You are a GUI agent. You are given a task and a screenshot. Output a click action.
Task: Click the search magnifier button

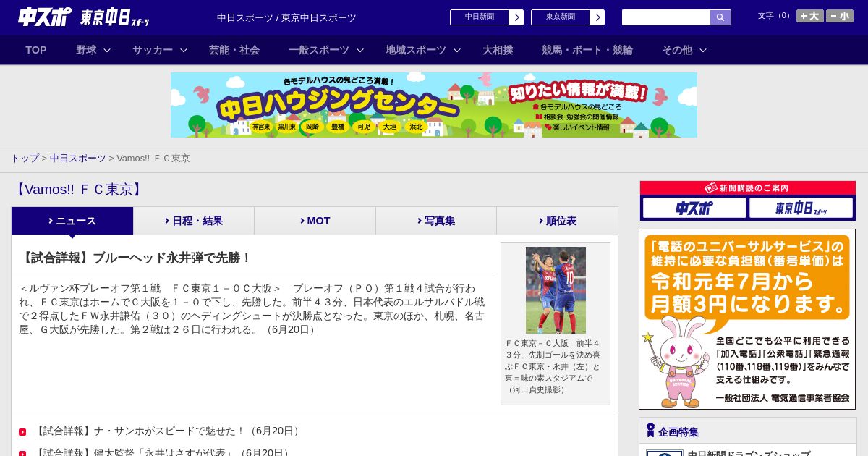pyautogui.click(x=720, y=17)
